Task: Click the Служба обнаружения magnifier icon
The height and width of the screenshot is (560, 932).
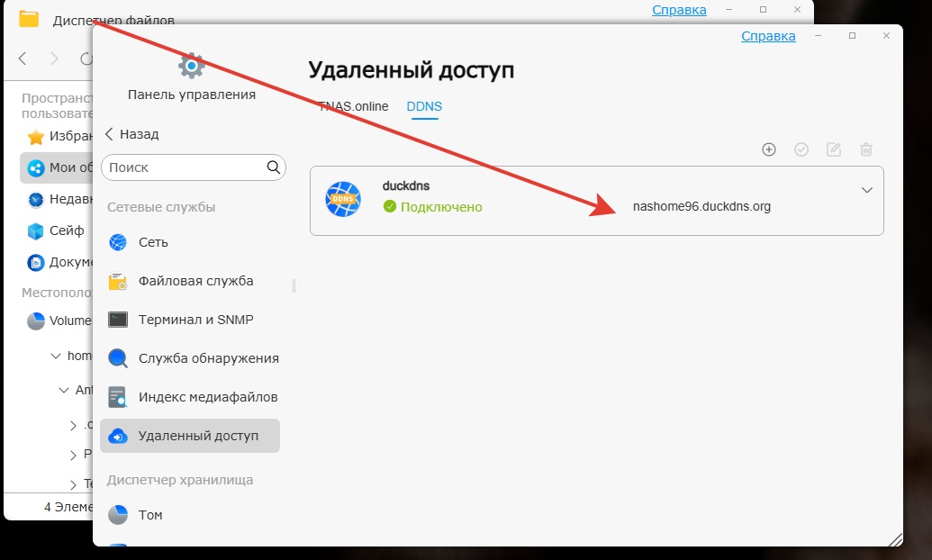Action: click(x=118, y=357)
